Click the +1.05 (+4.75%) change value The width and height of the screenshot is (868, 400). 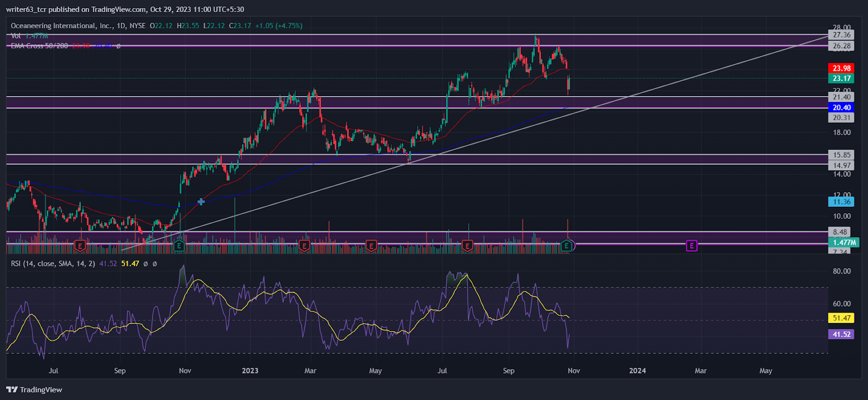tap(279, 26)
